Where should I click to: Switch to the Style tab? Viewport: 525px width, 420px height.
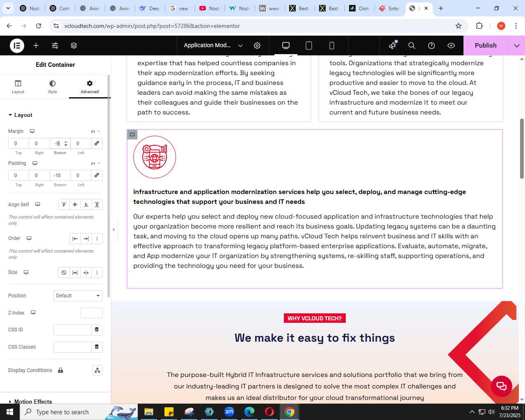[52, 87]
